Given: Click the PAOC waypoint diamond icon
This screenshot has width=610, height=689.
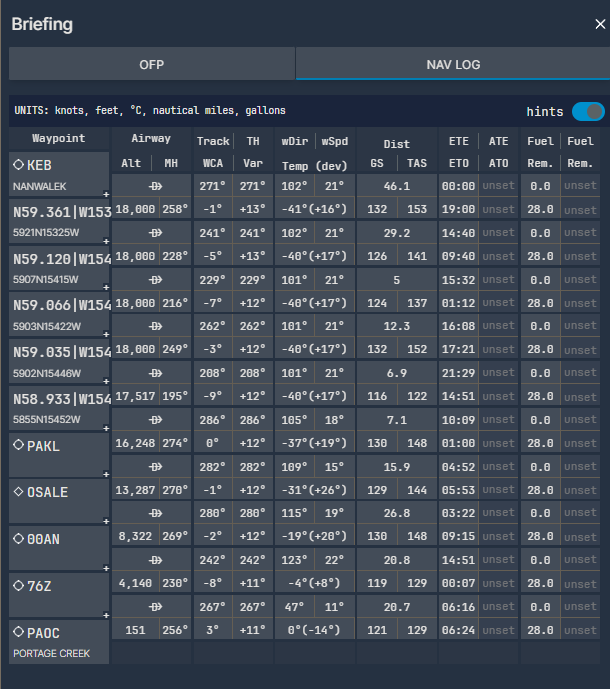Looking at the screenshot, I should point(18,633).
